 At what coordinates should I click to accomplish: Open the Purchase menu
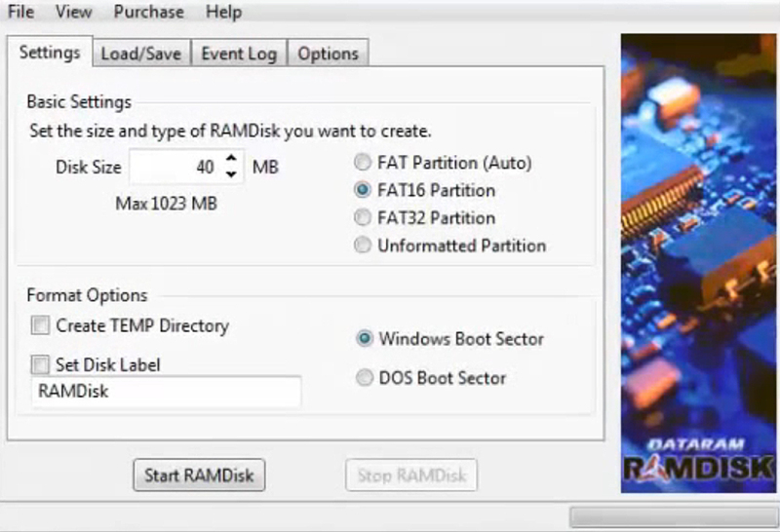(149, 12)
